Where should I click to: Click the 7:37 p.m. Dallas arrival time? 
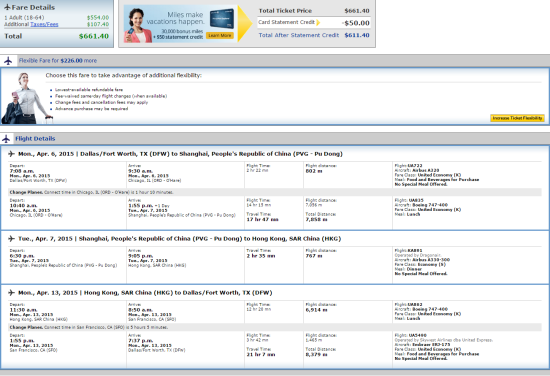coord(140,341)
